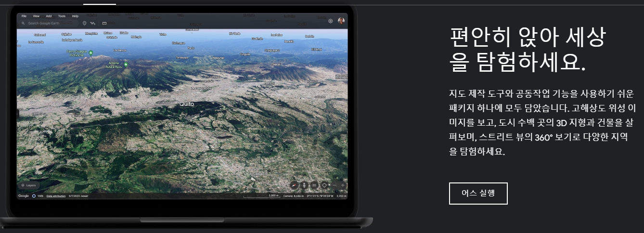Click the magnifier icon in the search box
This screenshot has height=233, width=644.
coord(23,23)
